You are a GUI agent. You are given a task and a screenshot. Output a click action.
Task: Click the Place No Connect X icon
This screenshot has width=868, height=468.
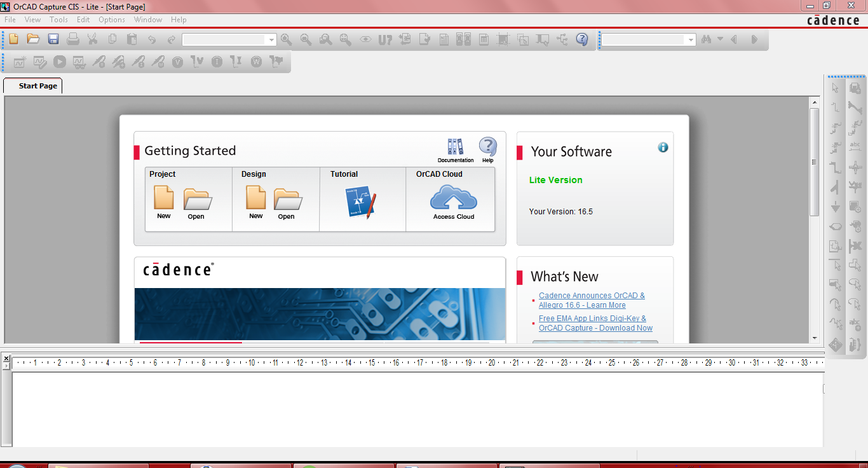tap(855, 246)
